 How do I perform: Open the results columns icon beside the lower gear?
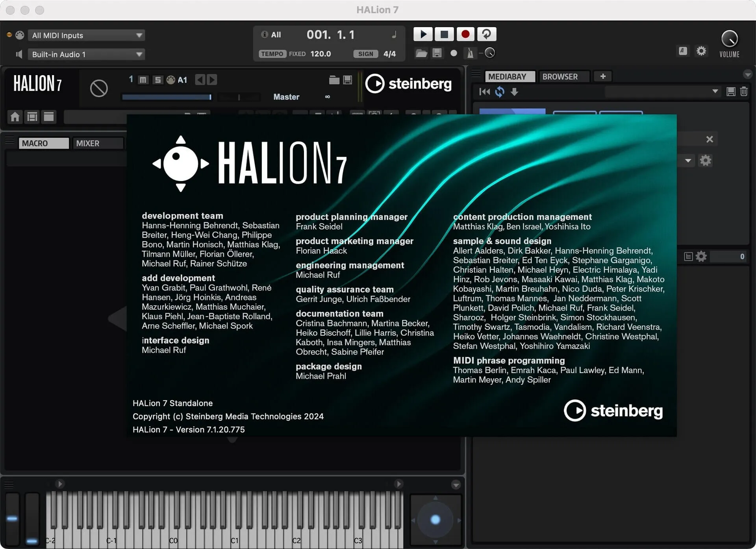tap(688, 257)
